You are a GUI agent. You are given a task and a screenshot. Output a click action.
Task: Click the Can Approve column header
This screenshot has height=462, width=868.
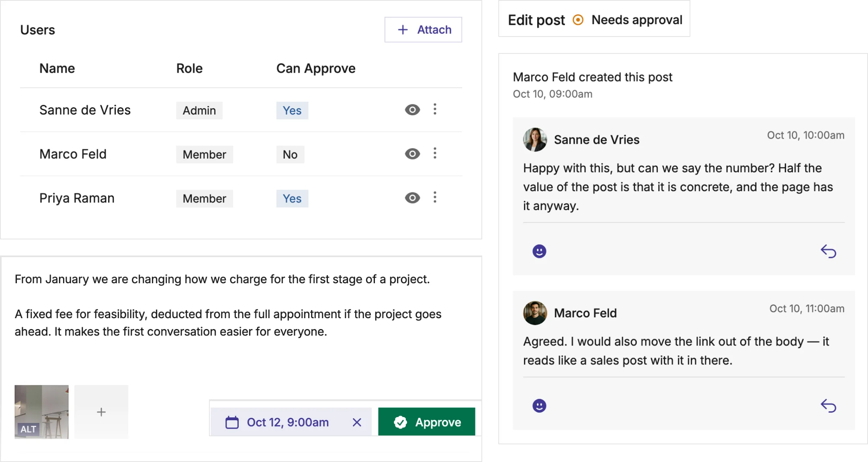[316, 68]
